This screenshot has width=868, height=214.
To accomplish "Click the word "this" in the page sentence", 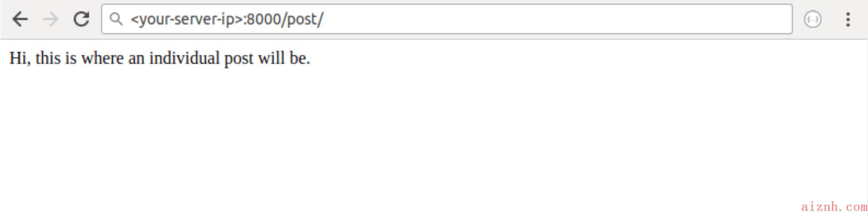I will click(48, 58).
